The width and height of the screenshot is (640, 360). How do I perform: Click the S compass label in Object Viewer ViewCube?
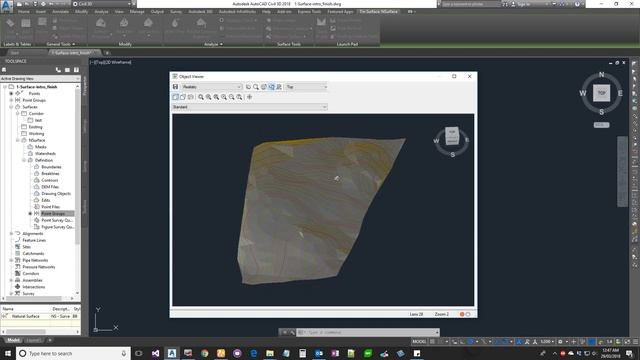[x=453, y=155]
